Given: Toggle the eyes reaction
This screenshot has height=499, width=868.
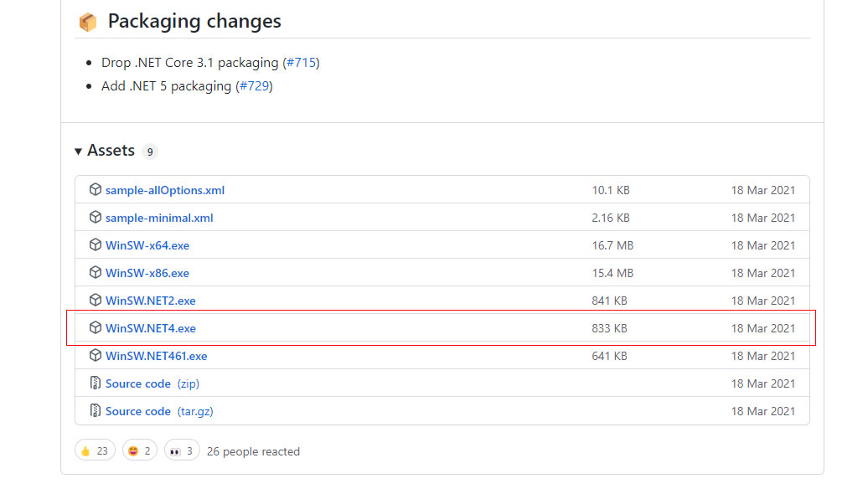Looking at the screenshot, I should pos(182,451).
